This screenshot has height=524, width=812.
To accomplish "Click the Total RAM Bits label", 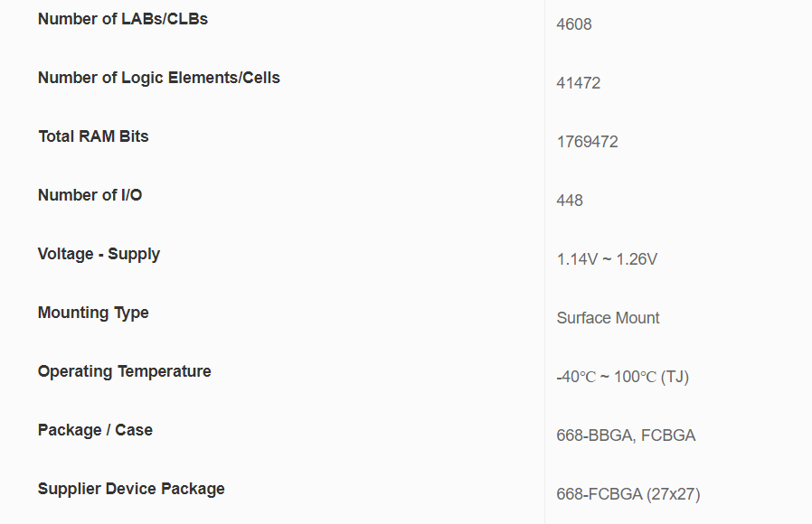I will [93, 136].
